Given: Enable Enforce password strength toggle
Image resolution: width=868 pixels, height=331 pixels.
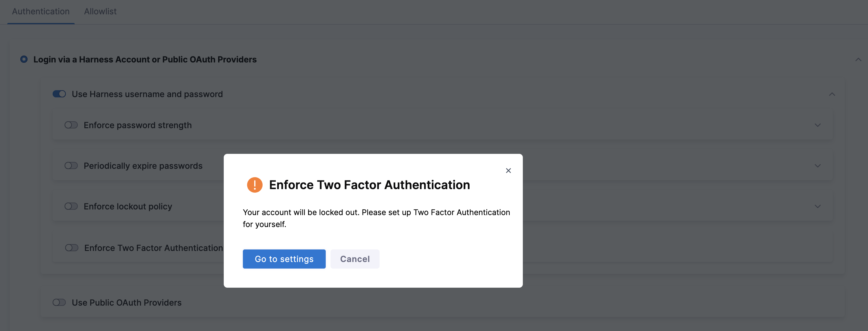Looking at the screenshot, I should (x=71, y=125).
